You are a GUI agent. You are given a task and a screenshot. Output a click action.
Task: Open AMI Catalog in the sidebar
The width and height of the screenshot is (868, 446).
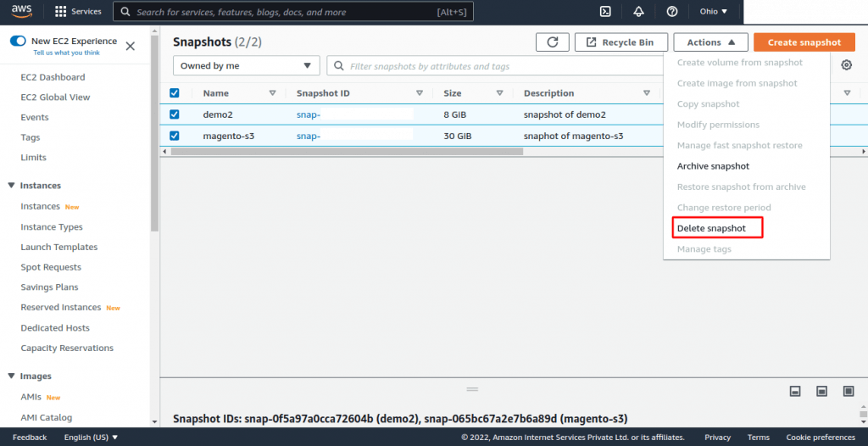tap(47, 417)
